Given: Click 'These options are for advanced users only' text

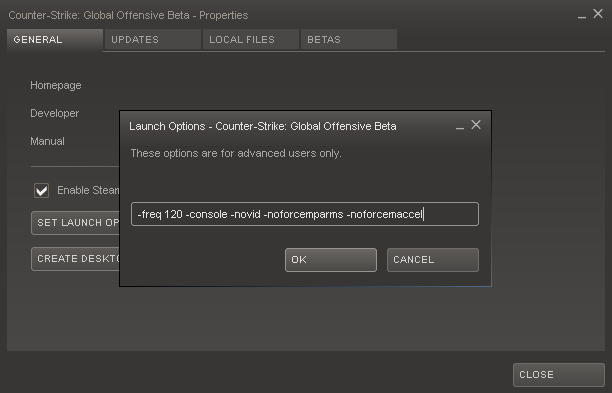Looking at the screenshot, I should [x=236, y=153].
